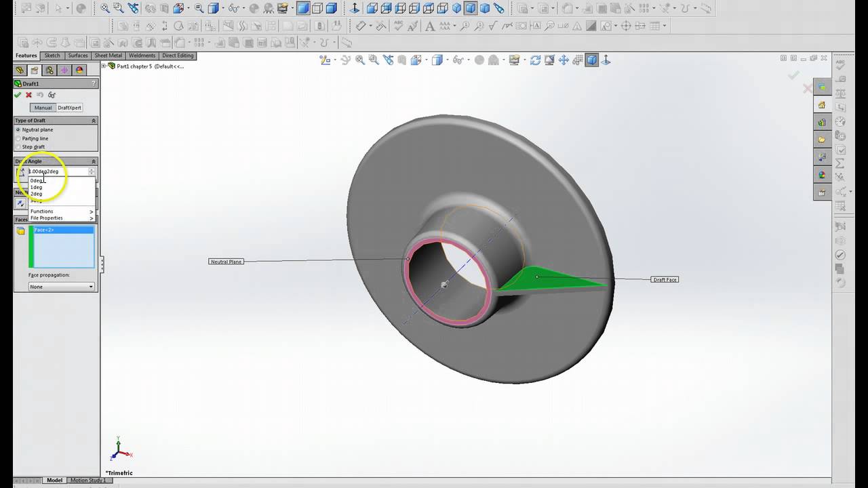Open Appearances color ball tab in task pane
Image resolution: width=868 pixels, height=488 pixels.
coord(822,175)
